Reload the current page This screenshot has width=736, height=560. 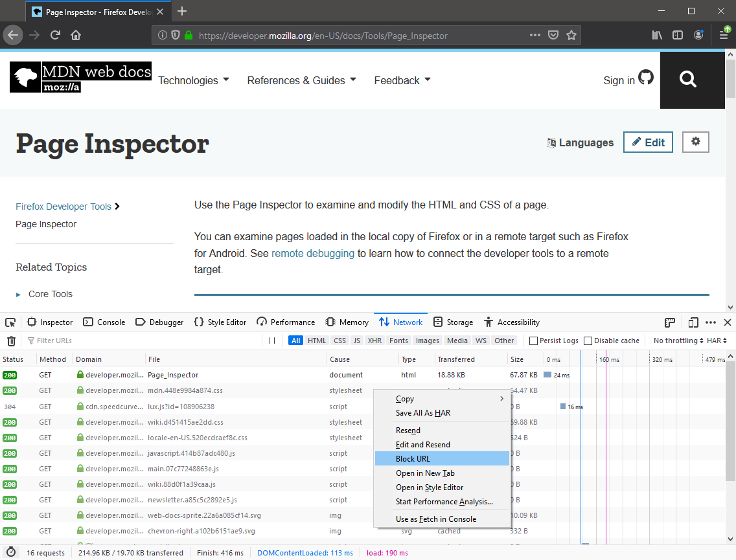pyautogui.click(x=55, y=35)
